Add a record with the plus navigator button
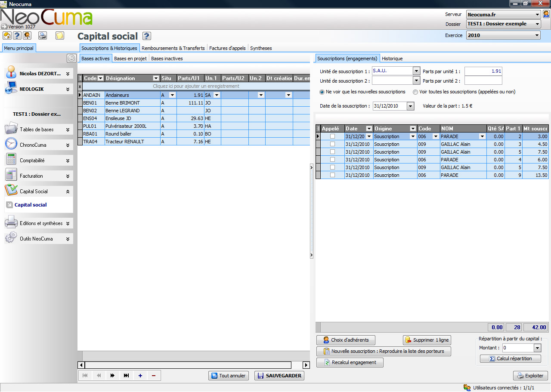Viewport: 551px width, 392px height. [x=140, y=376]
